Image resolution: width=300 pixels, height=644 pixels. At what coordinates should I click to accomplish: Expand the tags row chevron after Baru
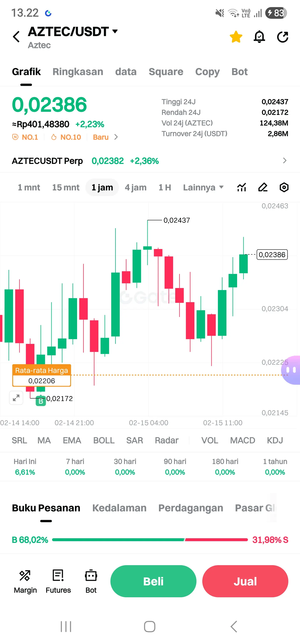point(116,137)
